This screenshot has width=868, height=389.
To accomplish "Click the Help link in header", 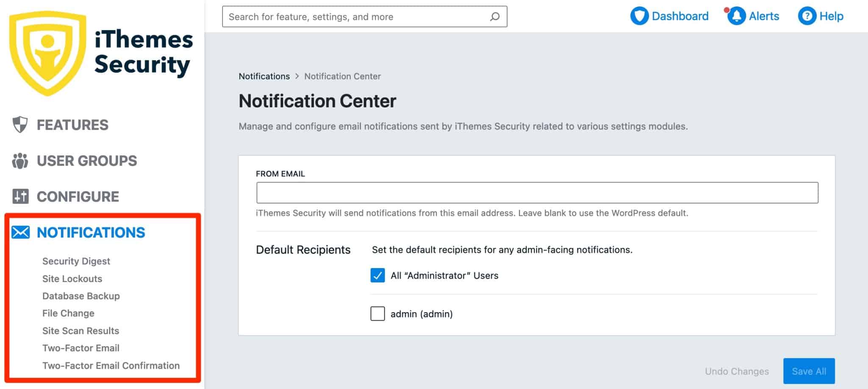I will click(831, 16).
